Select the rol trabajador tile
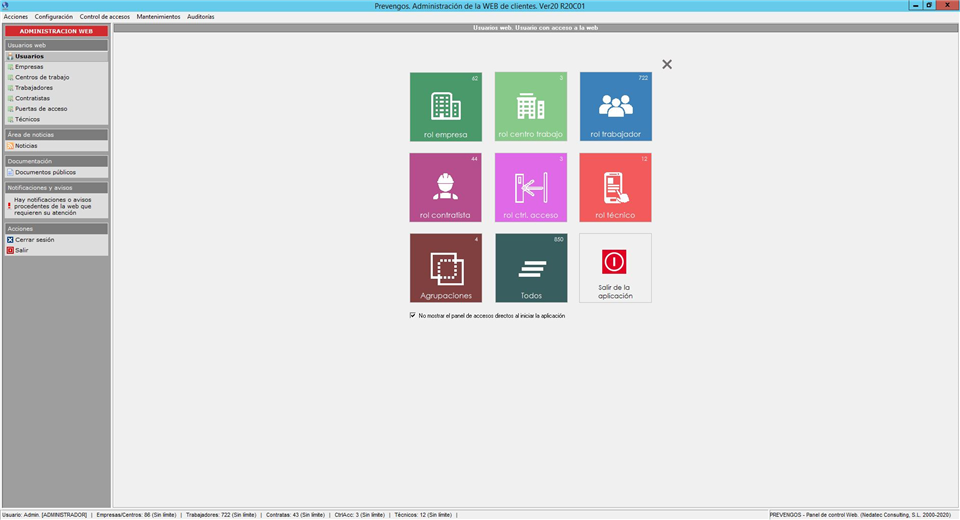960x520 pixels. (615, 107)
